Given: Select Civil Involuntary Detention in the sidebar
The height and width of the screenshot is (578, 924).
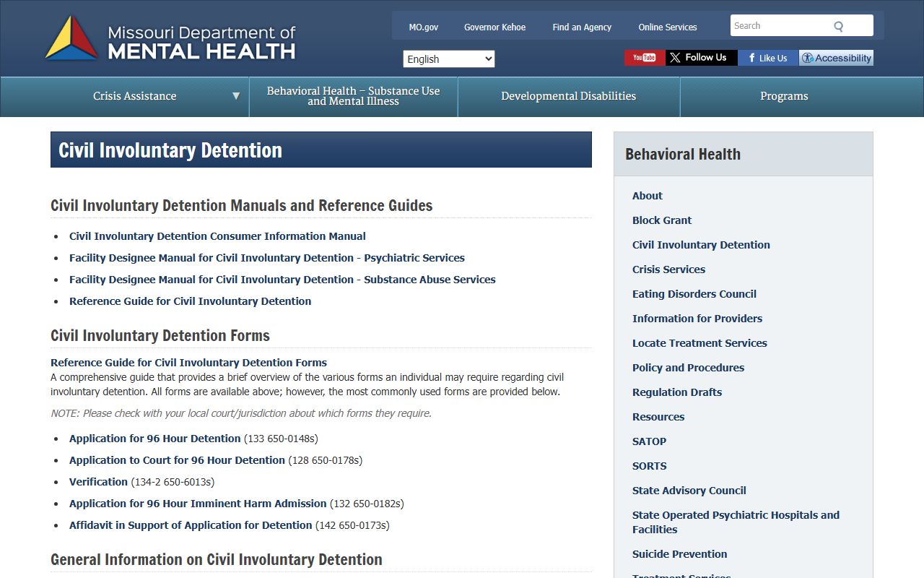Looking at the screenshot, I should [701, 245].
